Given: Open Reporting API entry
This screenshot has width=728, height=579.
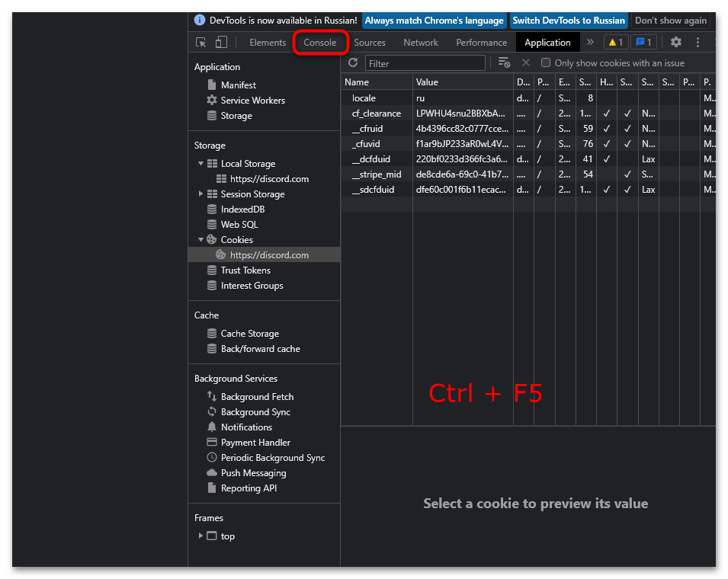Looking at the screenshot, I should [x=242, y=488].
